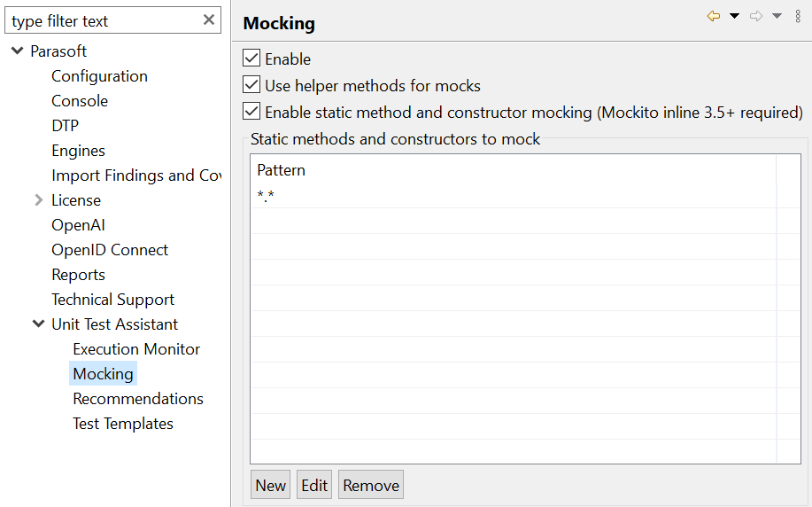Open the Execution Monitor page
Image resolution: width=812 pixels, height=507 pixels.
click(136, 349)
